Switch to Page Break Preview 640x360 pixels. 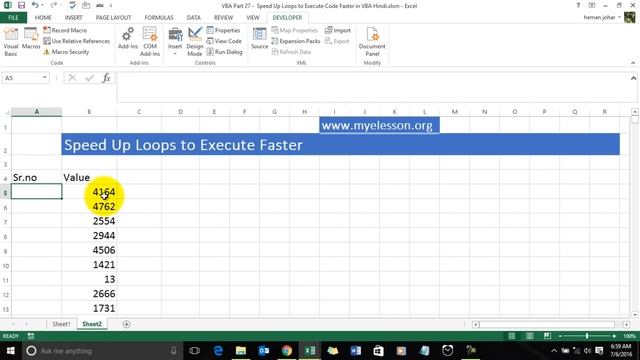coord(547,336)
